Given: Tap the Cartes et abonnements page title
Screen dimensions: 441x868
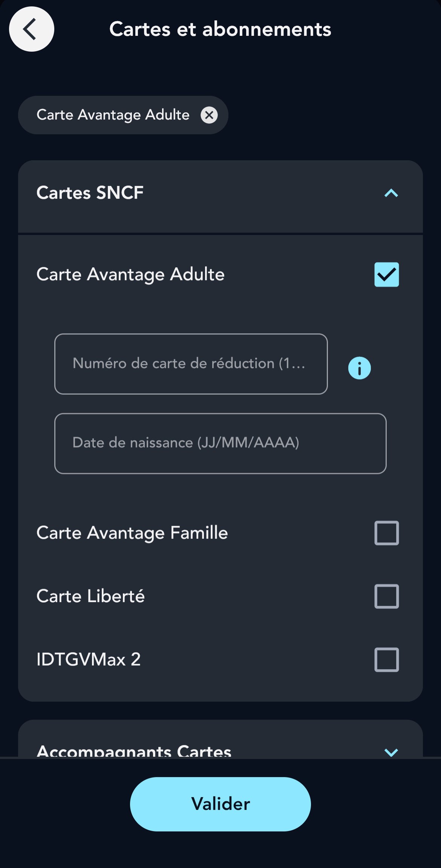Looking at the screenshot, I should click(220, 29).
